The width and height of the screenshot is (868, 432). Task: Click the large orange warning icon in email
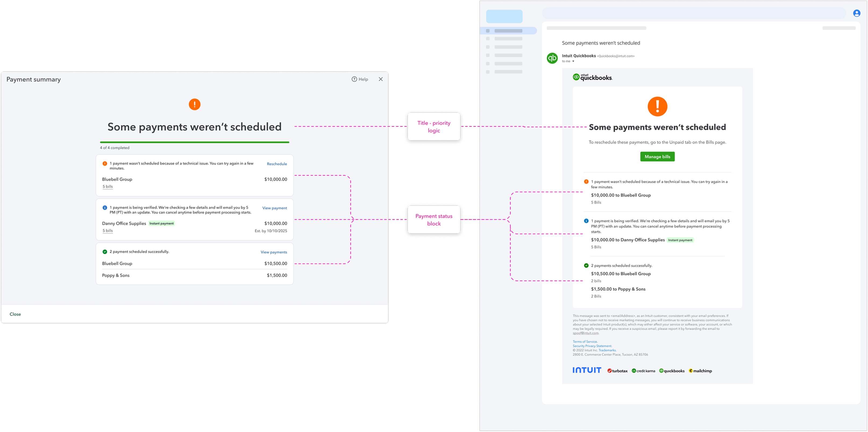pos(657,107)
